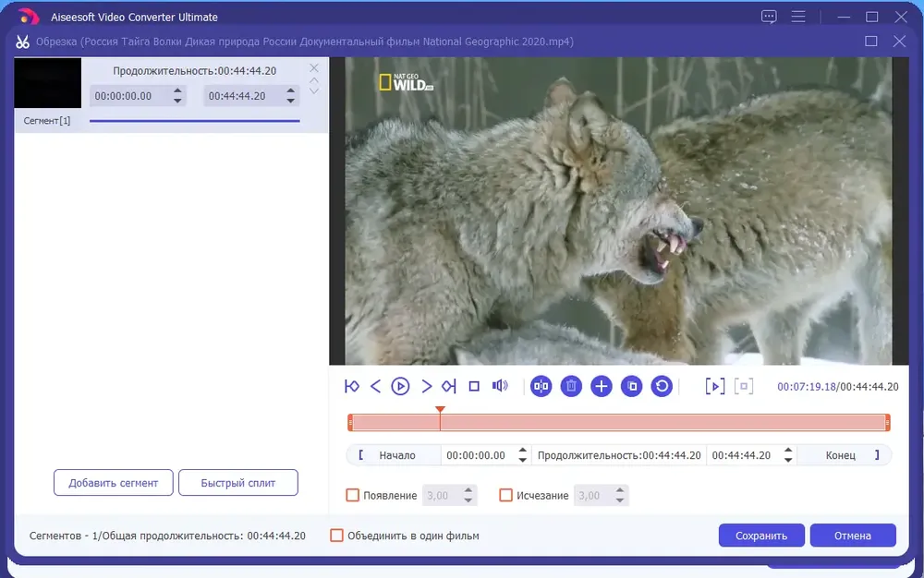The height and width of the screenshot is (578, 924).
Task: Reset trimming with circular arrow icon
Action: coord(662,387)
